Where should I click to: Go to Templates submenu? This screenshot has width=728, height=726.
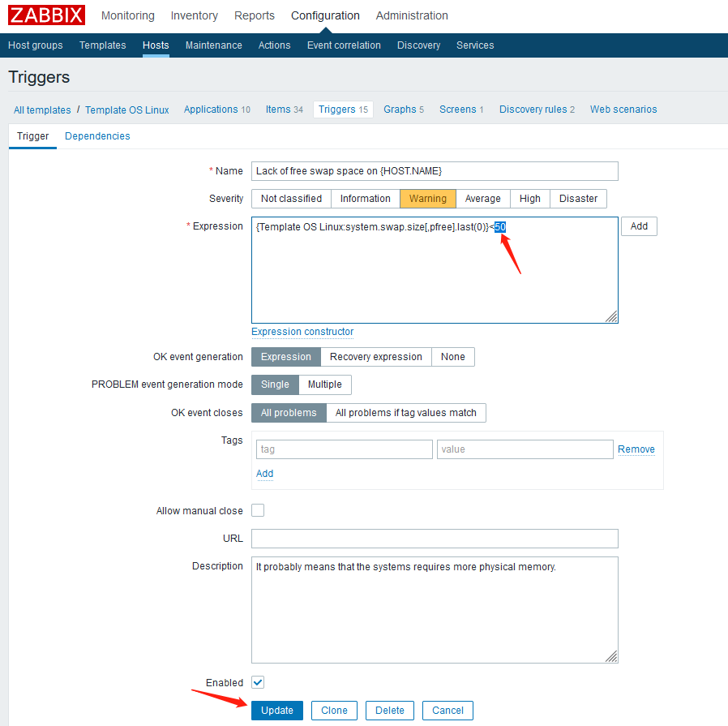point(103,45)
